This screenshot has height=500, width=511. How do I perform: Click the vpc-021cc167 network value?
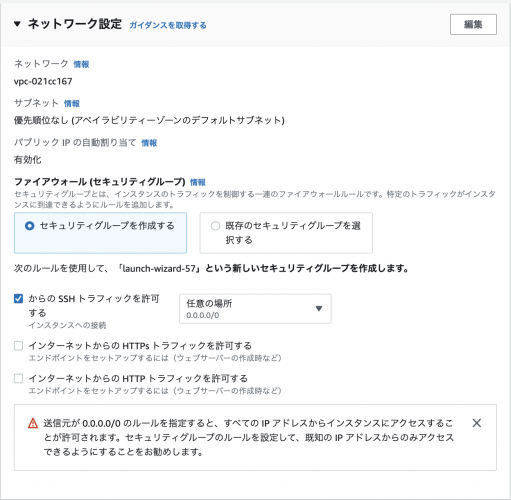point(43,81)
